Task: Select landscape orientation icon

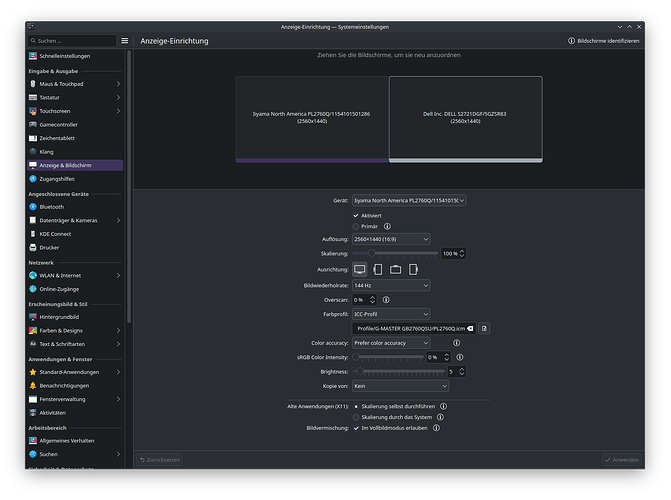Action: 359,269
